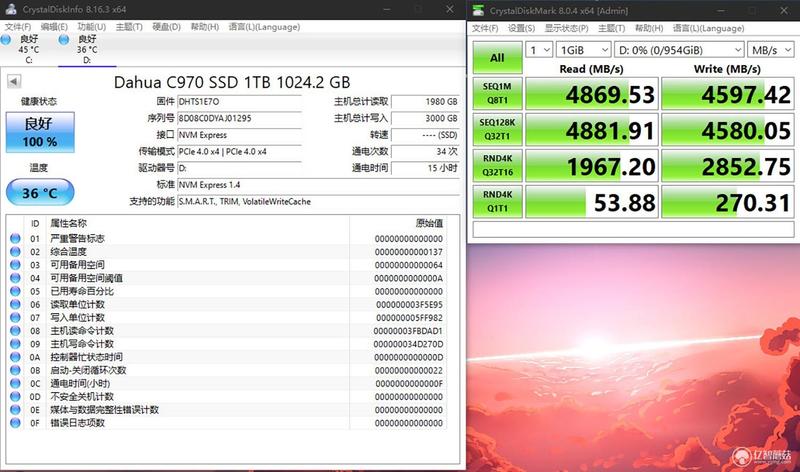Open 文件(F) menu in CrystalDiskMark
Viewport: 800px width, 472px height.
[x=485, y=29]
